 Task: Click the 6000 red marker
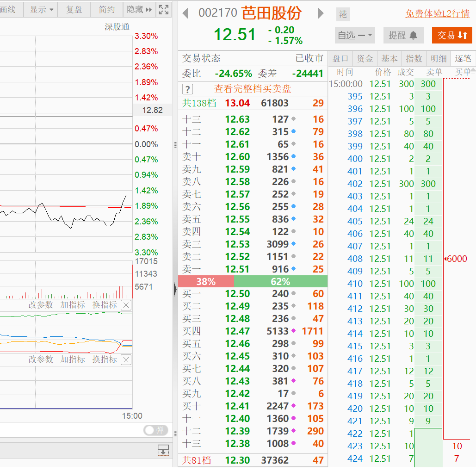(x=456, y=259)
